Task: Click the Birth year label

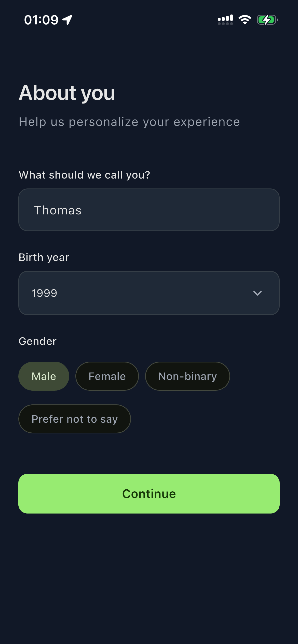Action: [44, 257]
